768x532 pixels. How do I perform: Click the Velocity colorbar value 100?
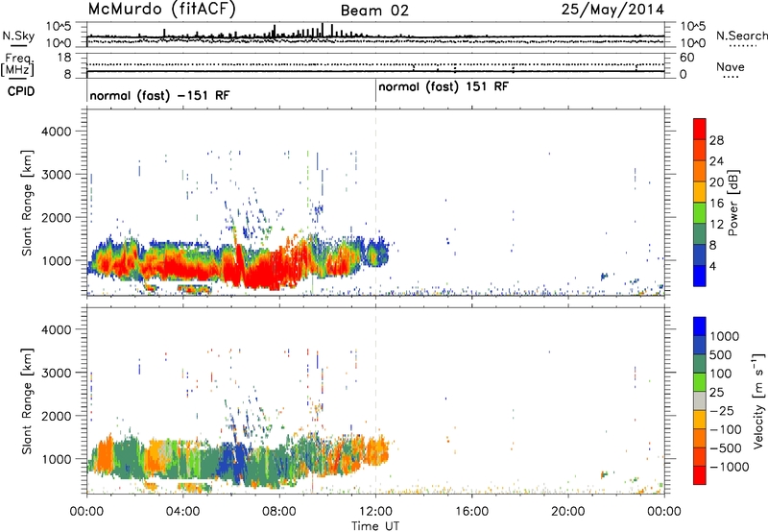point(721,374)
